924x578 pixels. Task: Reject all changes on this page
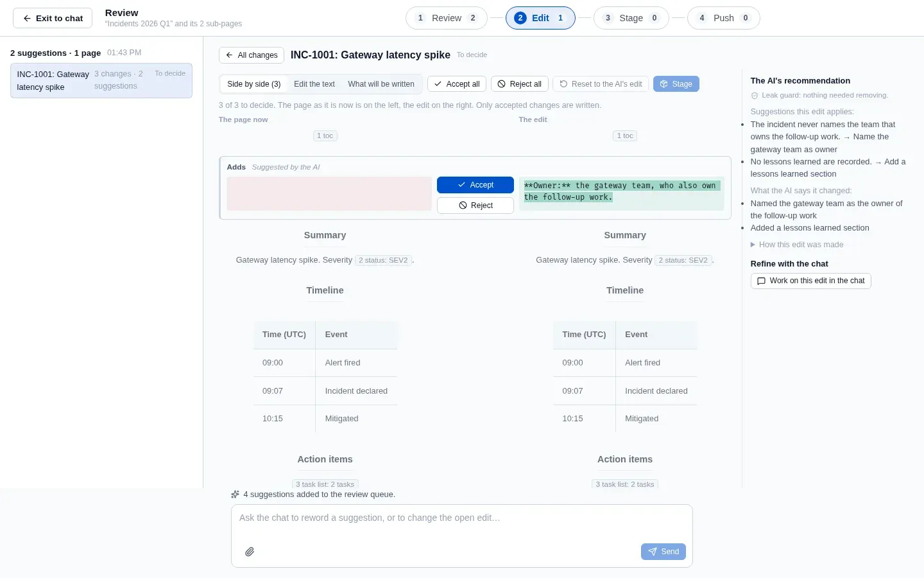[x=520, y=84]
